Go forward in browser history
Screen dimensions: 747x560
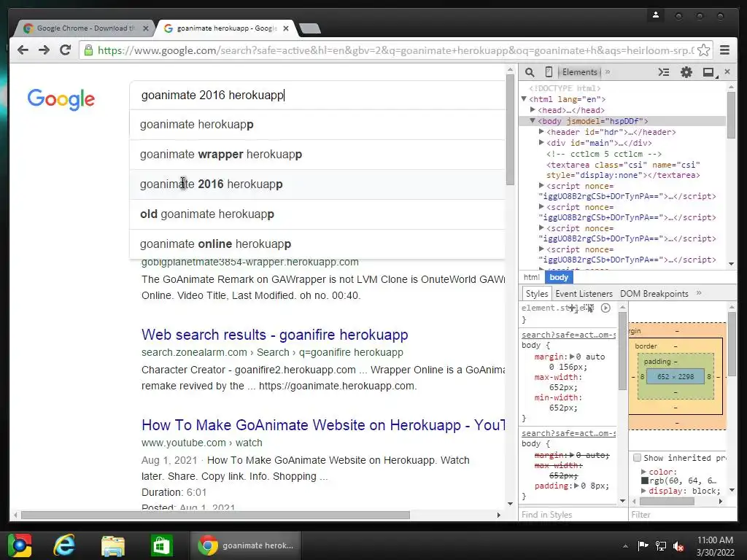(44, 50)
